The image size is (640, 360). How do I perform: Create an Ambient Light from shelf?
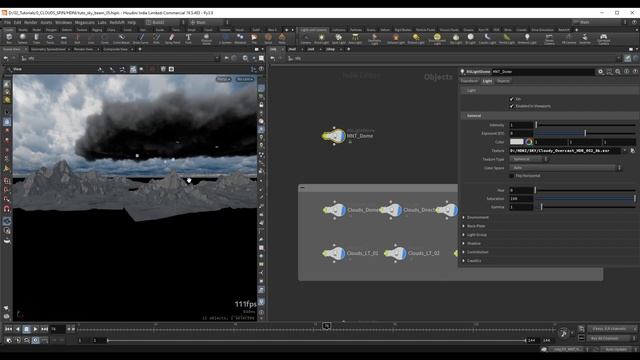pyautogui.click(x=527, y=39)
